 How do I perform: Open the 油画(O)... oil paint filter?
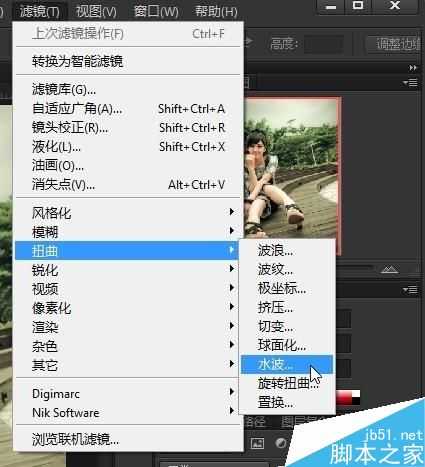click(128, 165)
